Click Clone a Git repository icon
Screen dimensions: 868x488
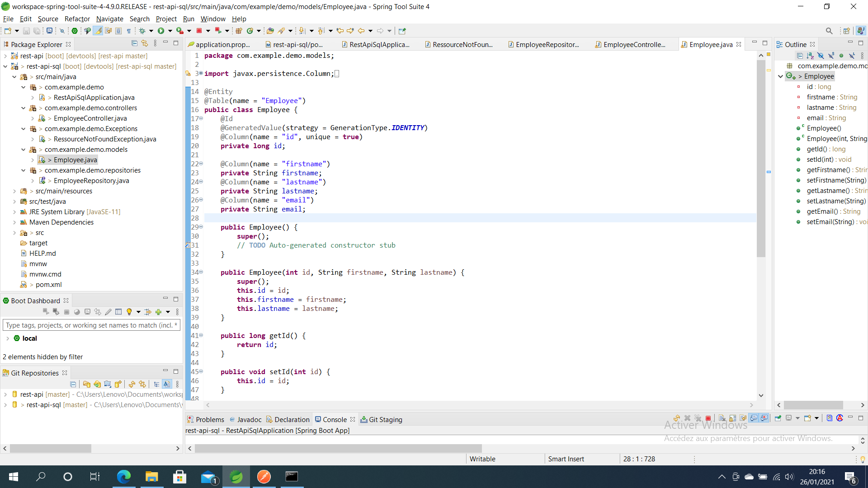coord(97,384)
